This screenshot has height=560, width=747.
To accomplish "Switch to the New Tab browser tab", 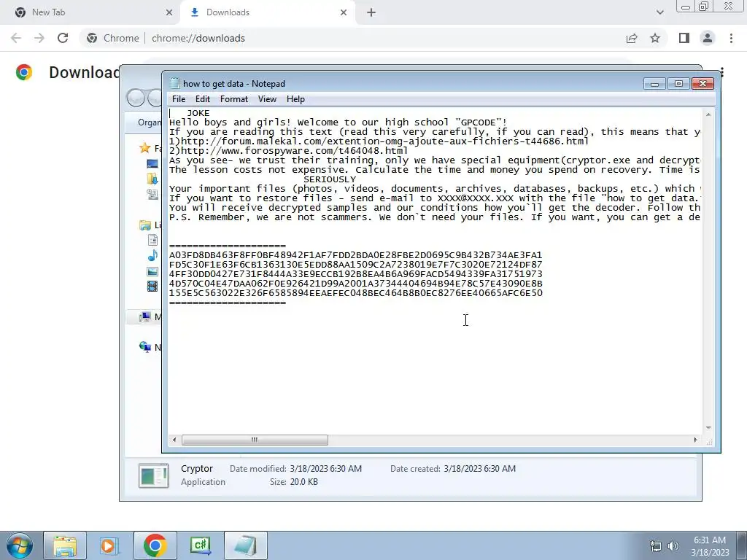I will click(90, 12).
